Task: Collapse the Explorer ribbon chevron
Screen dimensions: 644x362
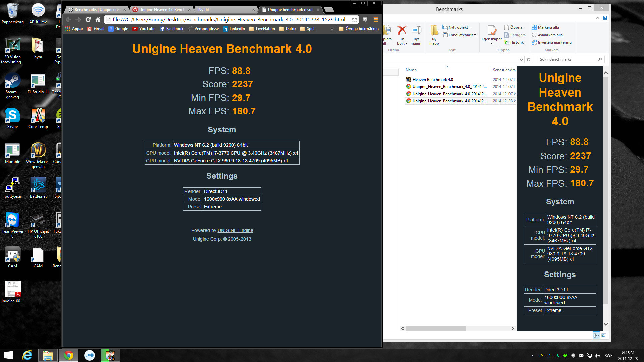Action: (598, 18)
